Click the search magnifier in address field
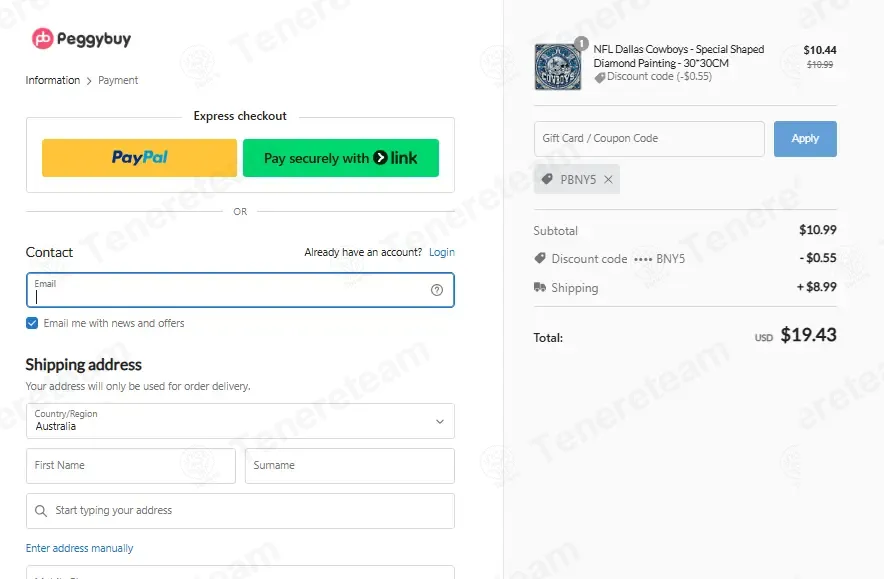Image resolution: width=884 pixels, height=579 pixels. 41,511
